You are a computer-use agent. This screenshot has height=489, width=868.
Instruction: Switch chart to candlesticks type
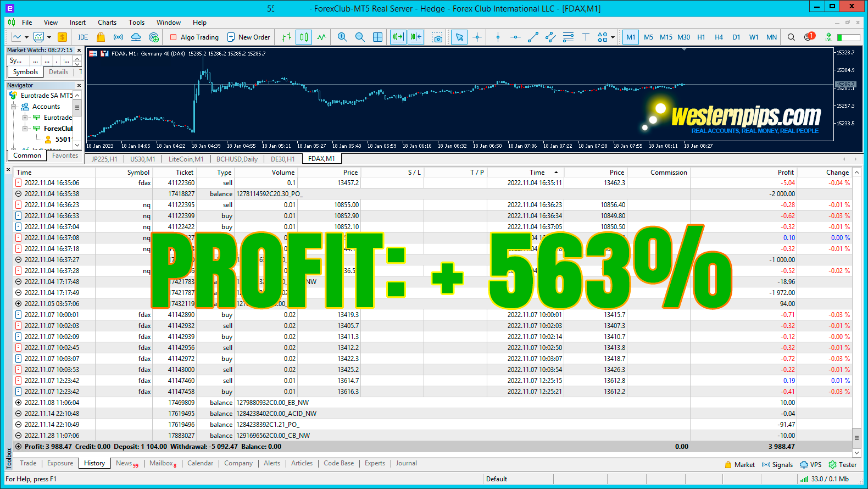[x=304, y=37]
